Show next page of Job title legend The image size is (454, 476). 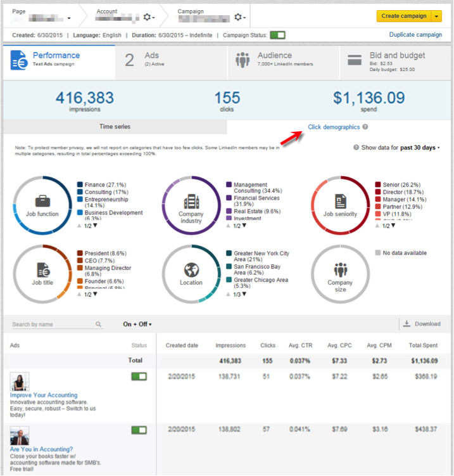coord(95,294)
